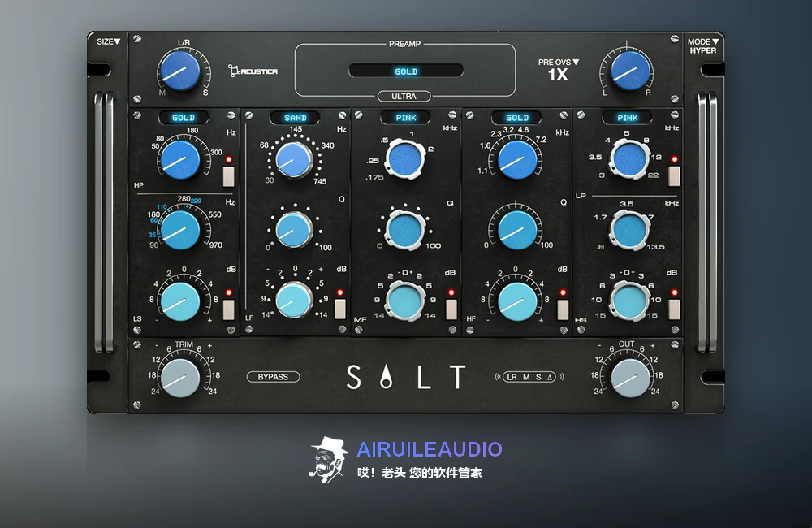Click the OUT output gain knob
The width and height of the screenshot is (812, 528).
pos(630,378)
